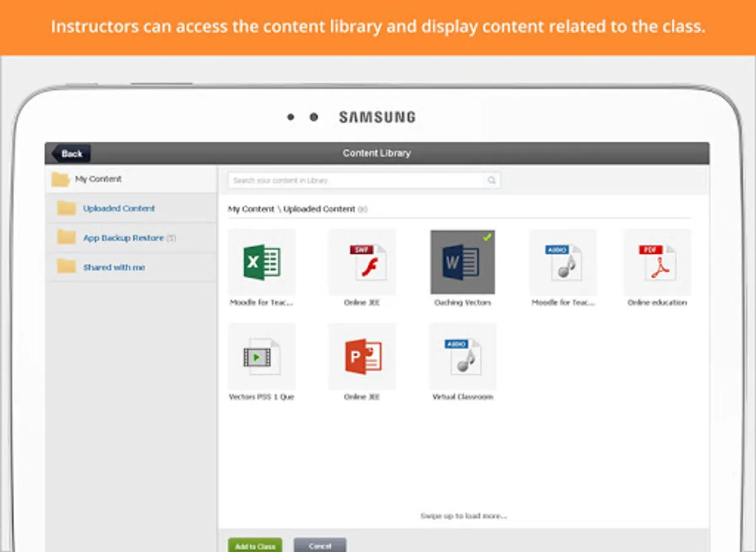Select the audio file Moodle for Teac...

[x=563, y=263]
